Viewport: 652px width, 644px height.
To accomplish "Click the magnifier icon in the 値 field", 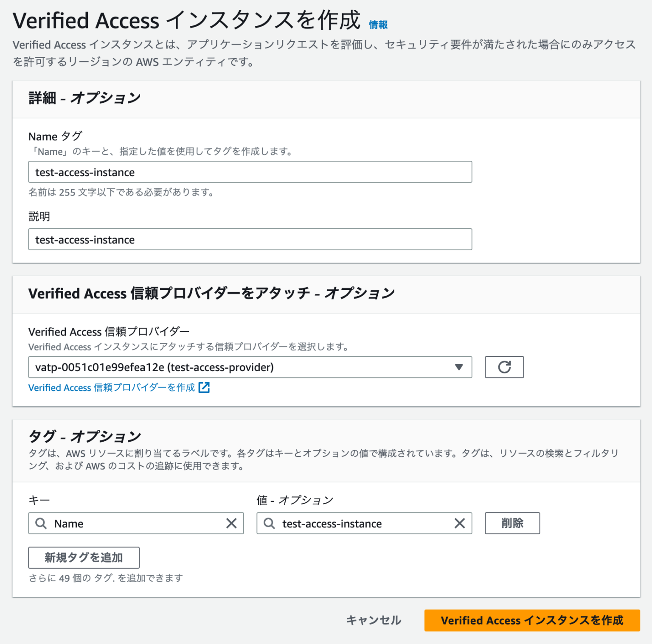I will (269, 524).
